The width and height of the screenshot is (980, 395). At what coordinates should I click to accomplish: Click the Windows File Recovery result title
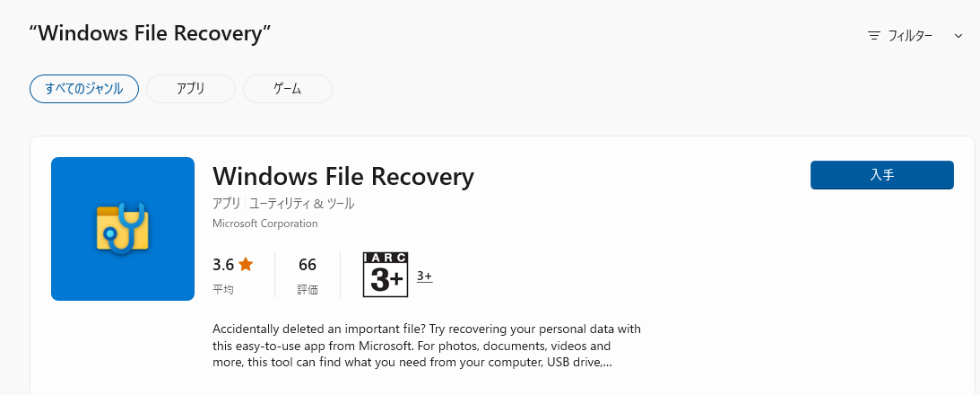343,176
